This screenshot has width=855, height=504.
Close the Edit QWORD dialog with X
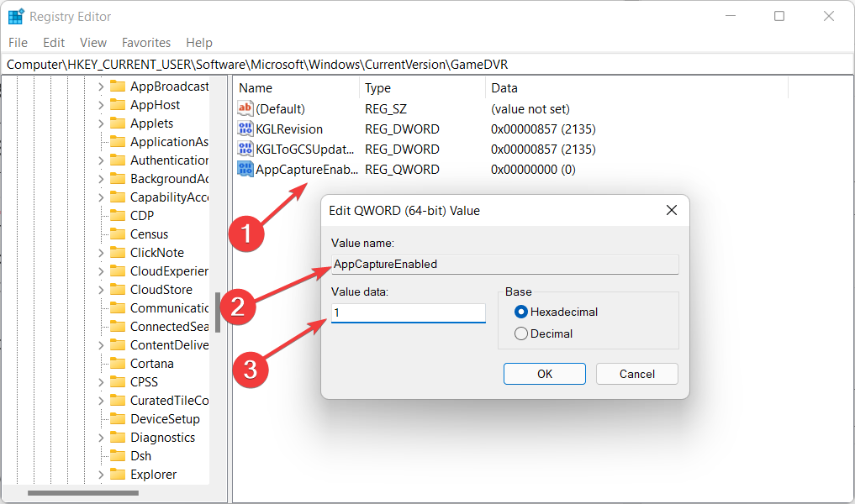pos(672,210)
